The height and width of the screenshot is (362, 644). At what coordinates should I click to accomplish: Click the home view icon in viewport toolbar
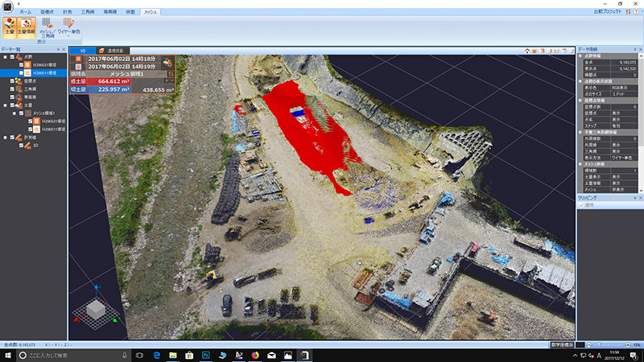click(527, 51)
